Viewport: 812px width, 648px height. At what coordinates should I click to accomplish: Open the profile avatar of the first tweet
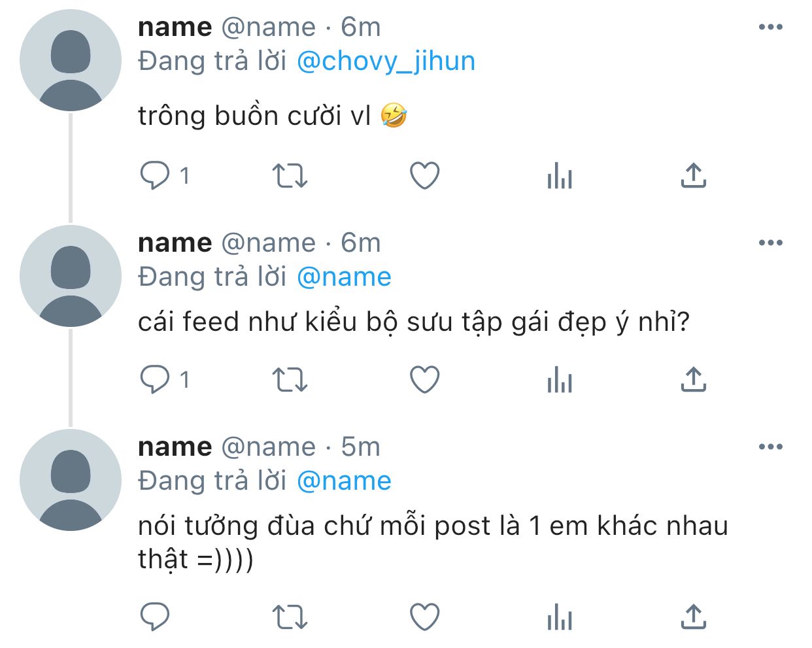(71, 60)
